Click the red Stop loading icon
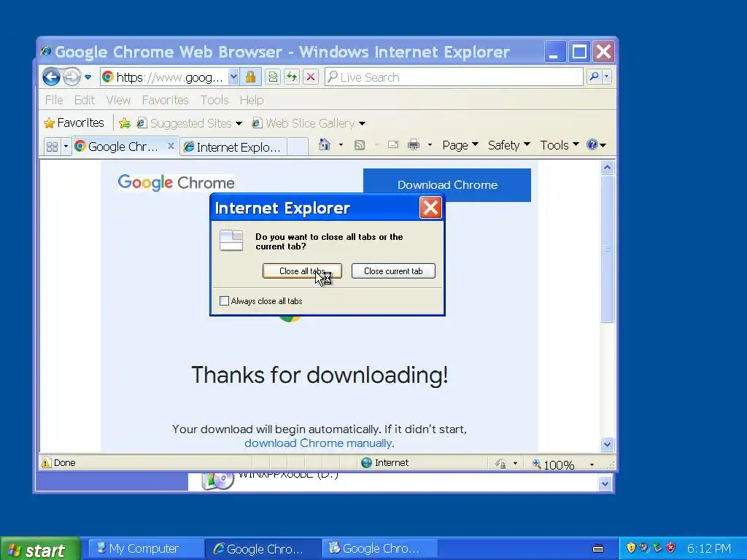Image resolution: width=747 pixels, height=560 pixels. [311, 77]
